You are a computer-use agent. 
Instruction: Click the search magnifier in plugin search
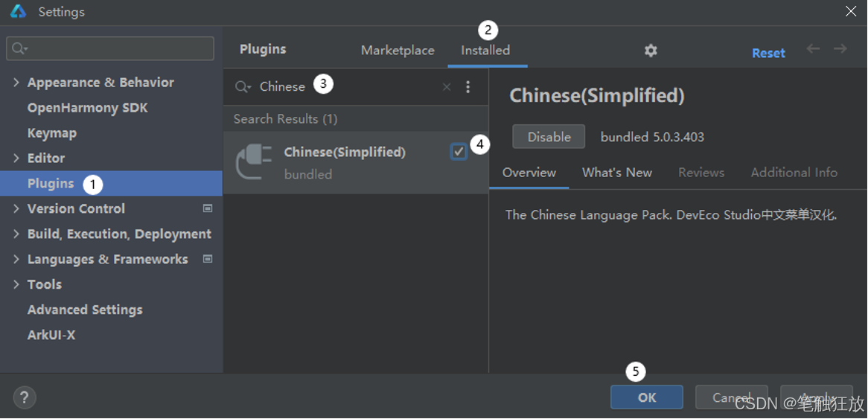[243, 87]
